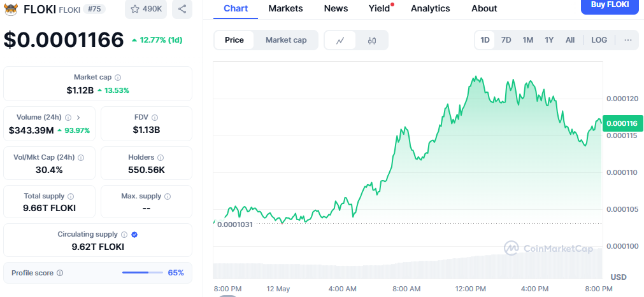
Task: Click the 30.4% Vol/Mkt Cap value
Action: point(49,169)
